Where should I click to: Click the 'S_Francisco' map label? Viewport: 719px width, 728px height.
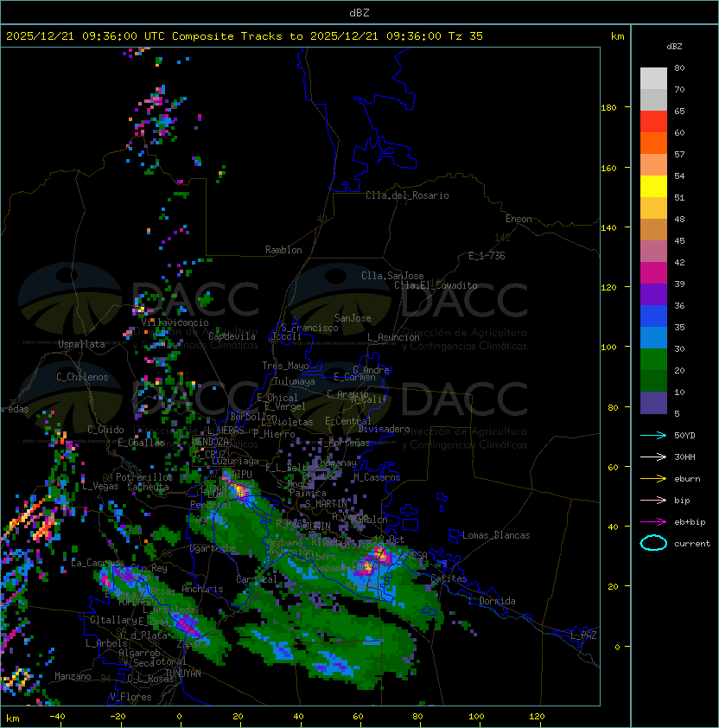click(x=309, y=328)
